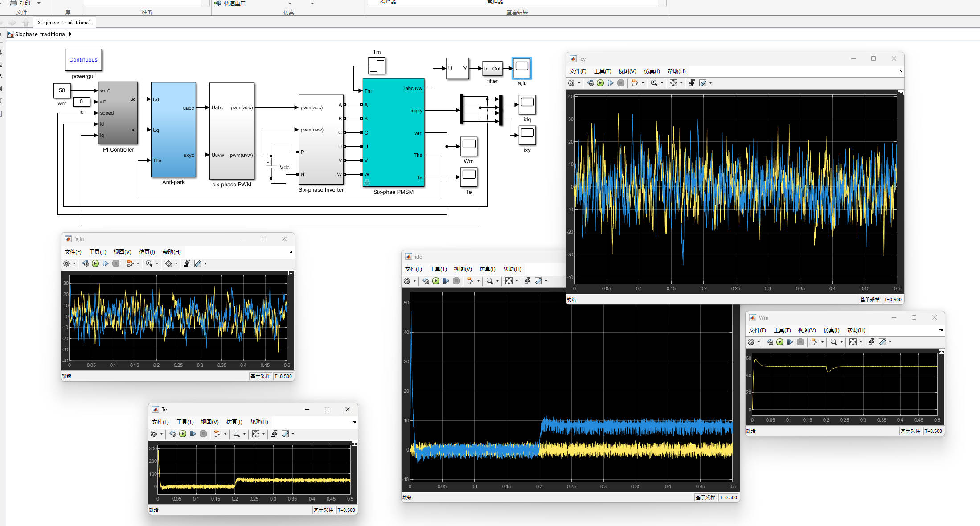This screenshot has width=980, height=526.
Task: Expand highlight block dropdown in ia,iu scope
Action: [x=138, y=263]
